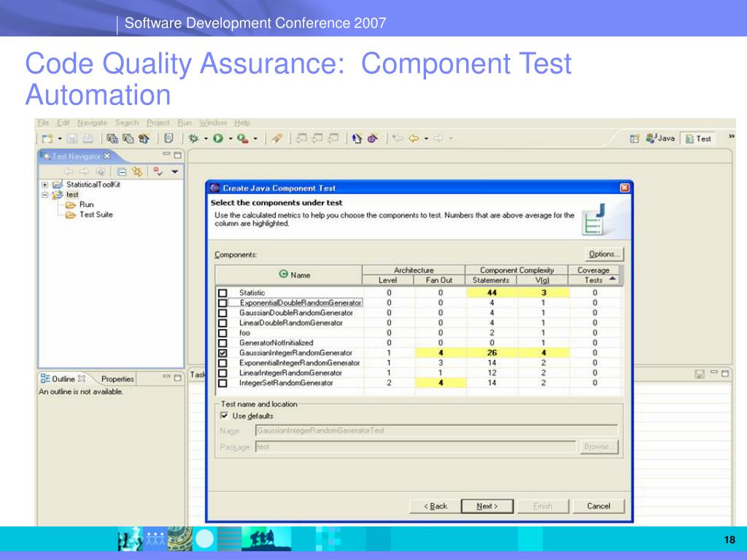Click the Debug bug icon in toolbar
This screenshot has height=560, width=747.
point(193,139)
